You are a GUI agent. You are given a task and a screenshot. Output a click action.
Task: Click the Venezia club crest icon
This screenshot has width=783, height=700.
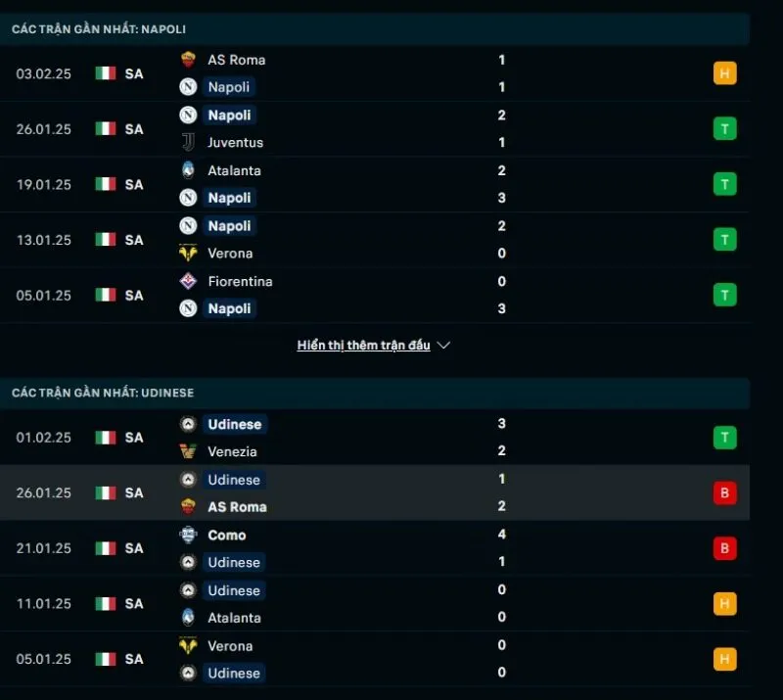pos(190,451)
